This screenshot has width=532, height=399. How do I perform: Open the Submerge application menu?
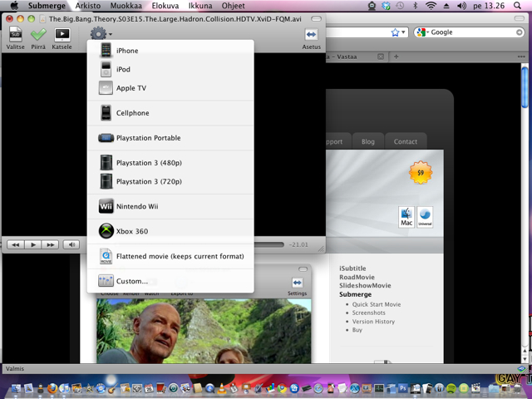click(47, 6)
